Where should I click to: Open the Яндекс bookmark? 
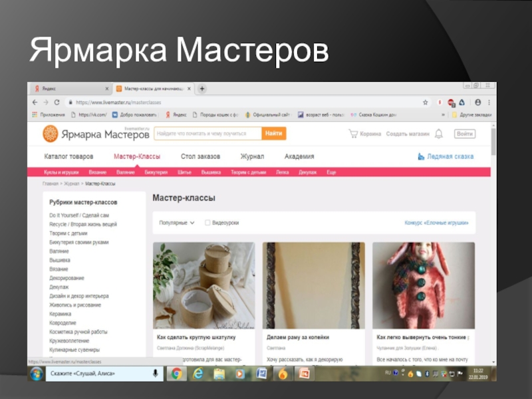coord(176,114)
